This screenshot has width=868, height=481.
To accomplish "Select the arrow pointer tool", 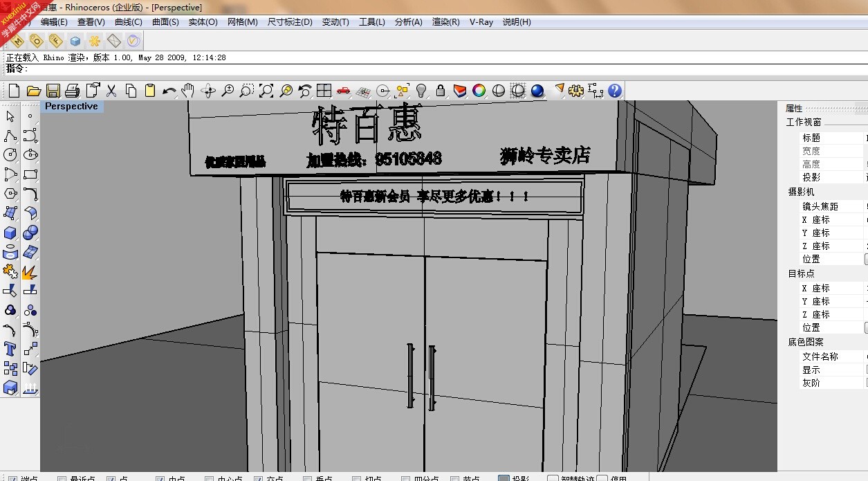I will coord(10,116).
